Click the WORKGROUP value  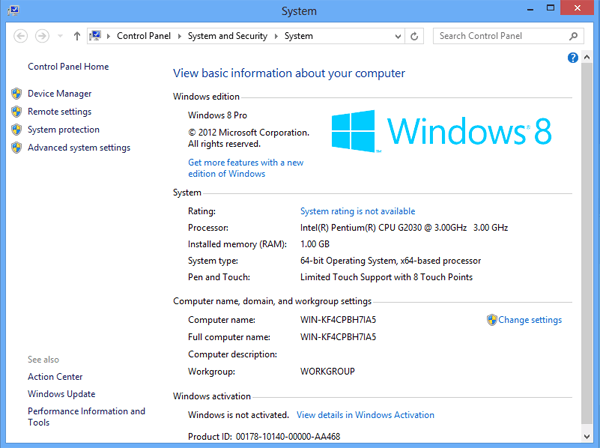tap(327, 371)
